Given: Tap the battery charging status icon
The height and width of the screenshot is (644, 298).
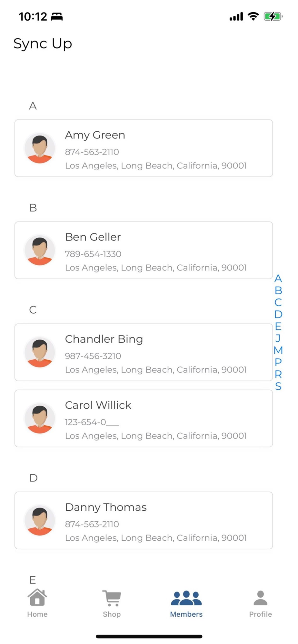Looking at the screenshot, I should tap(273, 16).
